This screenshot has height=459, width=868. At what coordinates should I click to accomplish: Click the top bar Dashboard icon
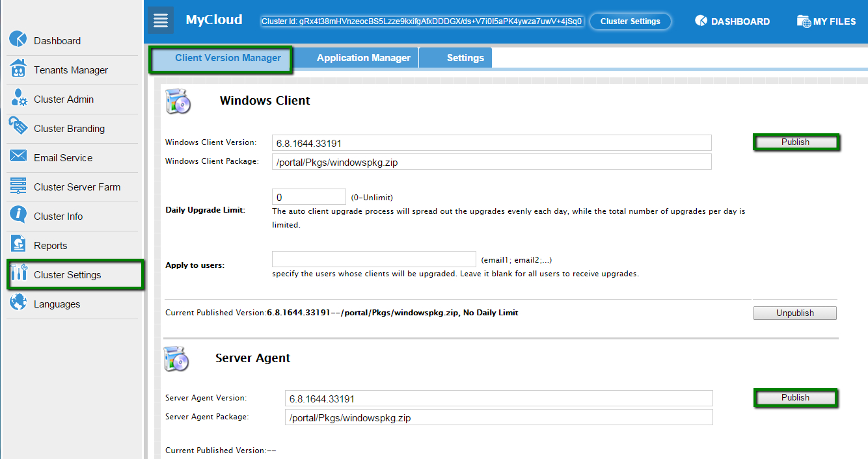pos(701,21)
